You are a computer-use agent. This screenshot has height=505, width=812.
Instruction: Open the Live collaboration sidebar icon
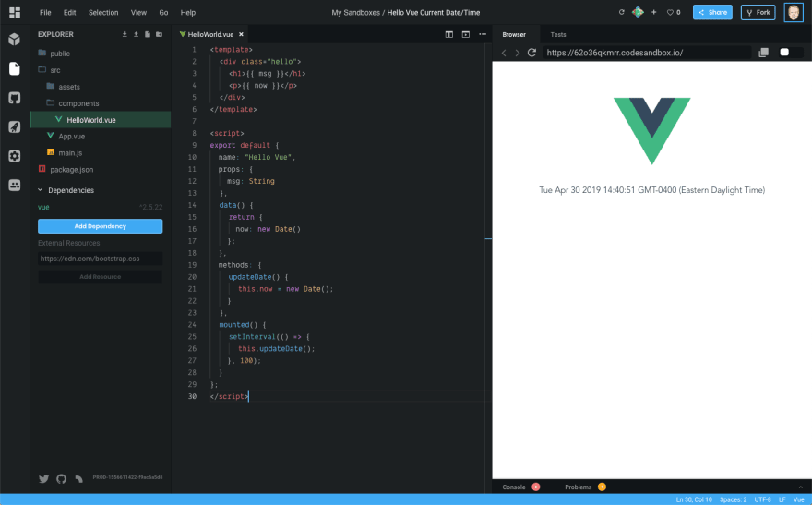pyautogui.click(x=15, y=185)
